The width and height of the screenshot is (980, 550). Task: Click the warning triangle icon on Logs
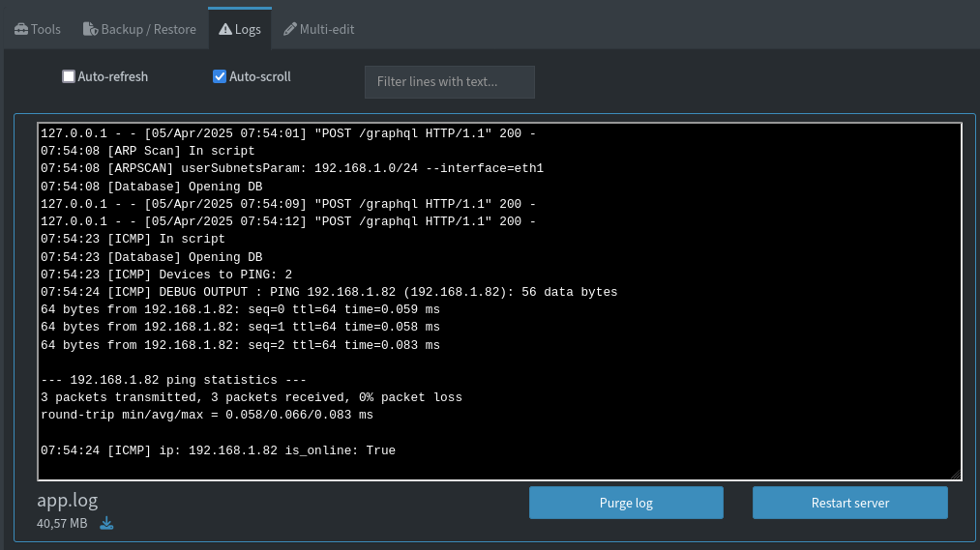click(x=224, y=30)
